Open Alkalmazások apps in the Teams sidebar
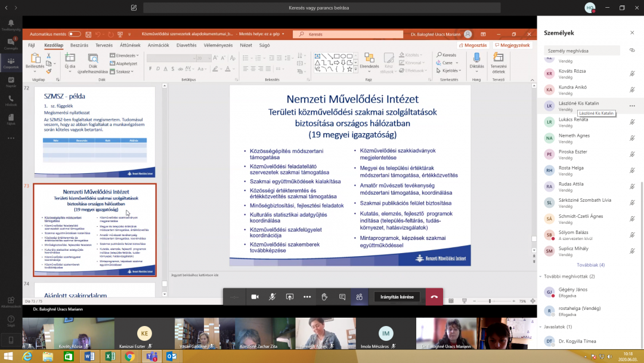644x363 pixels. [11, 302]
